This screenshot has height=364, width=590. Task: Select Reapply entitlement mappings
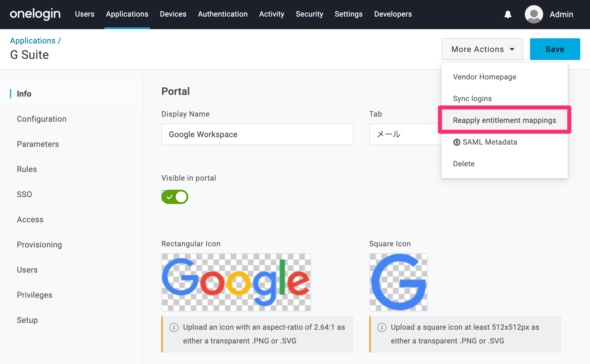(505, 120)
